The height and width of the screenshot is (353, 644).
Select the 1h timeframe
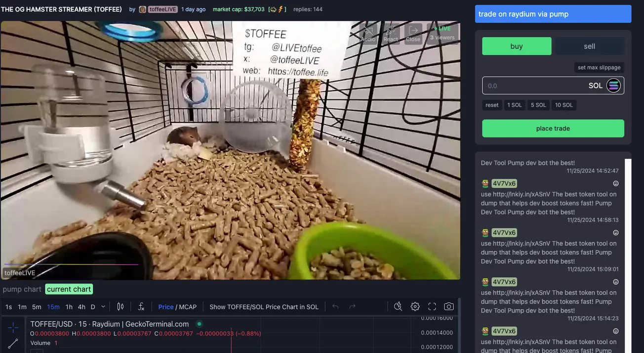[69, 307]
